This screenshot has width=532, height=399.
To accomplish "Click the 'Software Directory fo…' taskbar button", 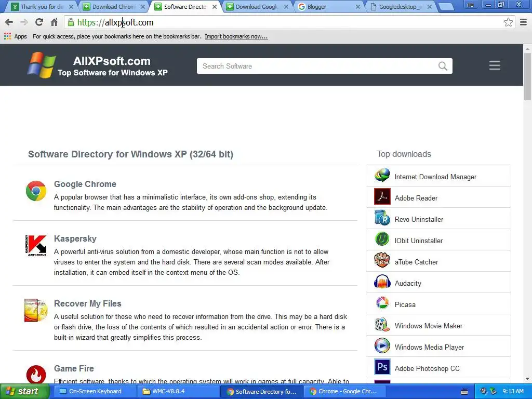I will coord(261,391).
